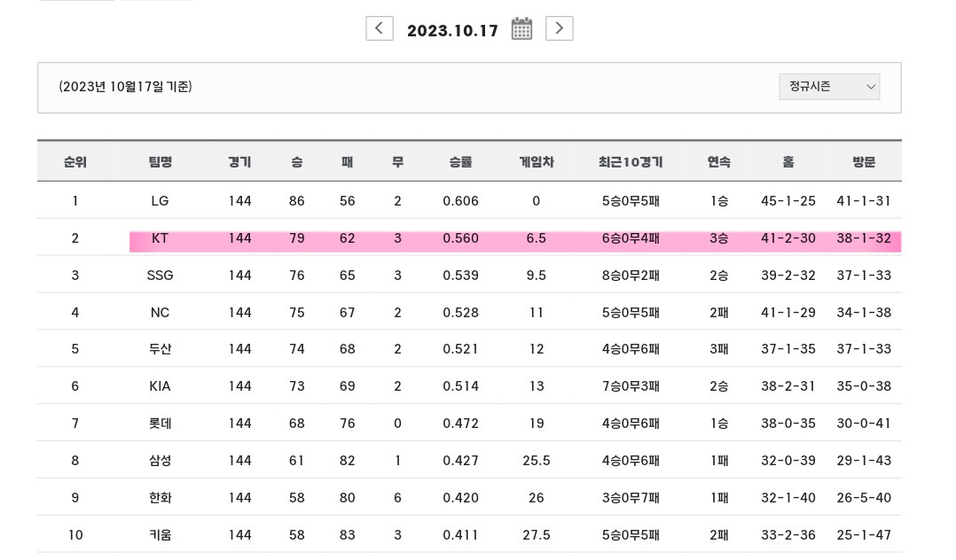Open the KIA team entry

[x=160, y=386]
